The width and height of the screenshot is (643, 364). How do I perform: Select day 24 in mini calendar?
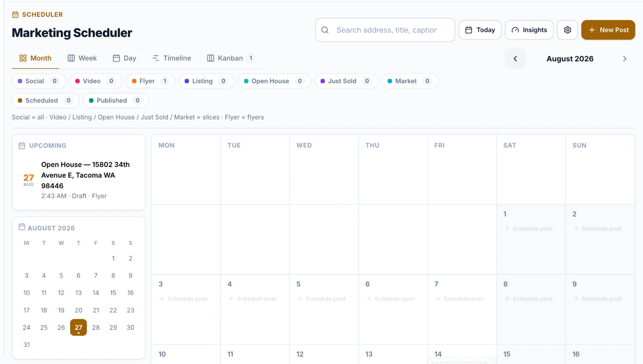click(x=26, y=327)
